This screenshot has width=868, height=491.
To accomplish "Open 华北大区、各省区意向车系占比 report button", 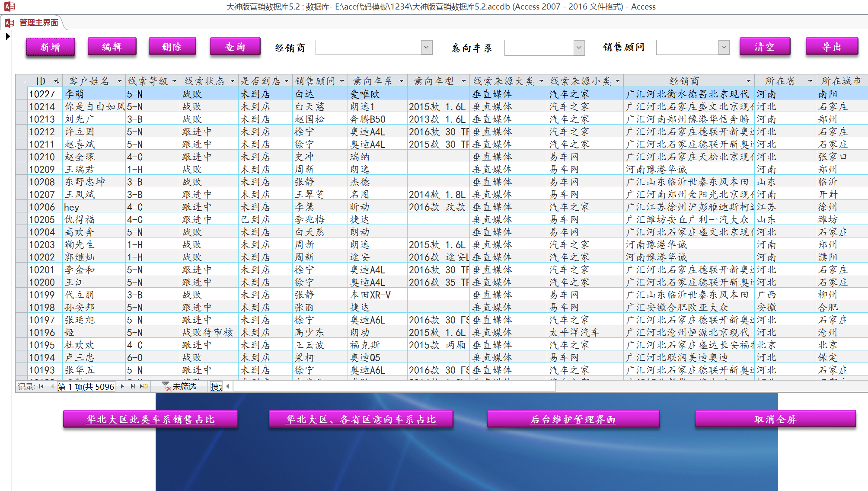I will 361,419.
